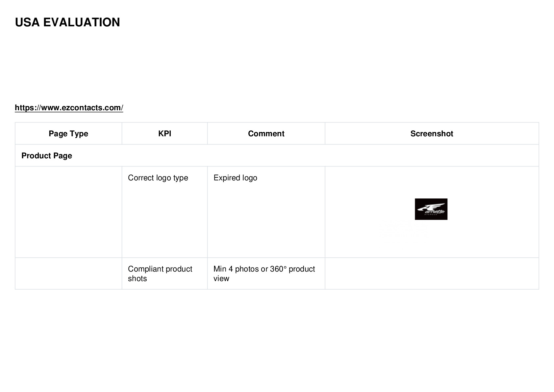This screenshot has width=554, height=392.
Task: Select the Screenshot column header
Action: point(432,134)
